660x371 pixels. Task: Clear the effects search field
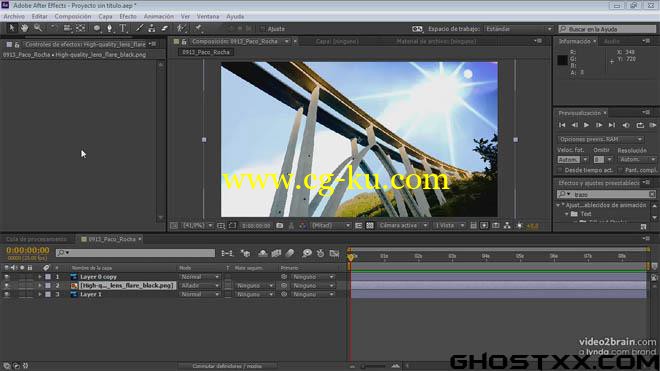coord(652,194)
